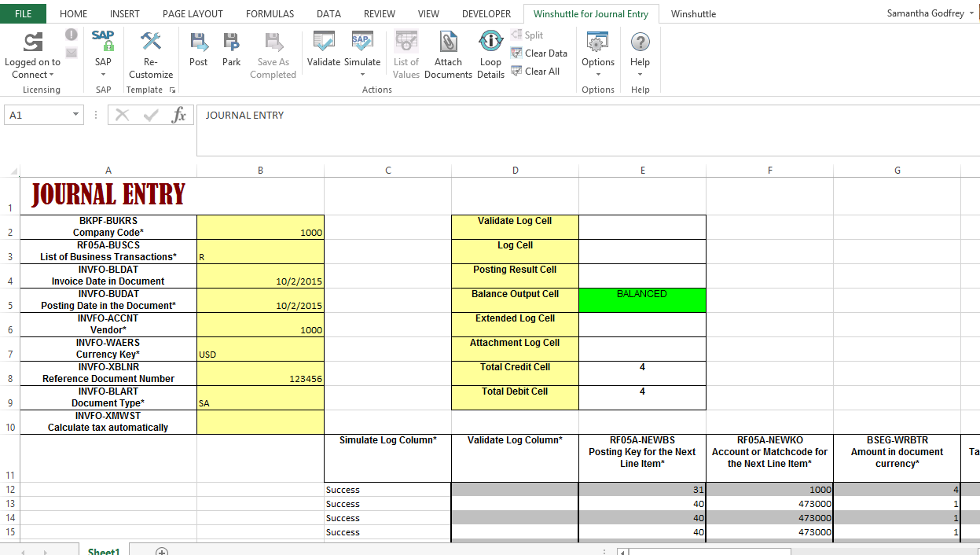Expand the Options dropdown arrow
Viewport: 980px width, 555px height.
[x=598, y=75]
